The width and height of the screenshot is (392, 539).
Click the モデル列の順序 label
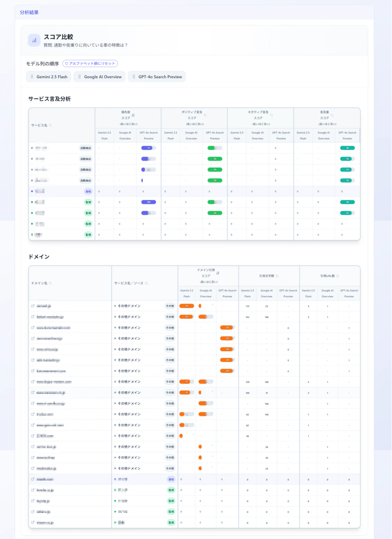(42, 64)
